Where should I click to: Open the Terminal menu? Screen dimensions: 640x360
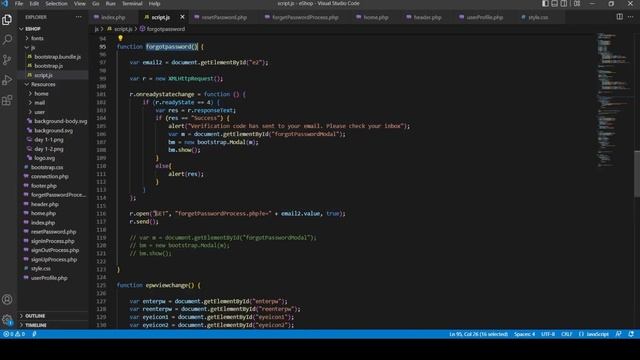tap(132, 4)
